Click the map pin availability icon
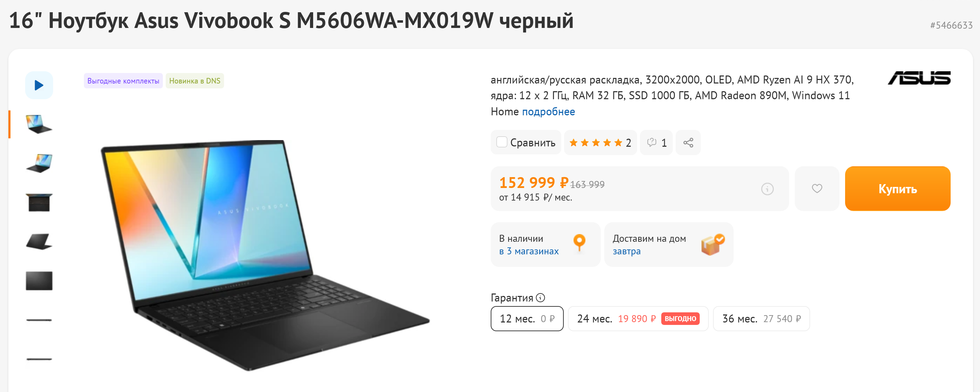Screen dimensions: 980x392 point(579,242)
